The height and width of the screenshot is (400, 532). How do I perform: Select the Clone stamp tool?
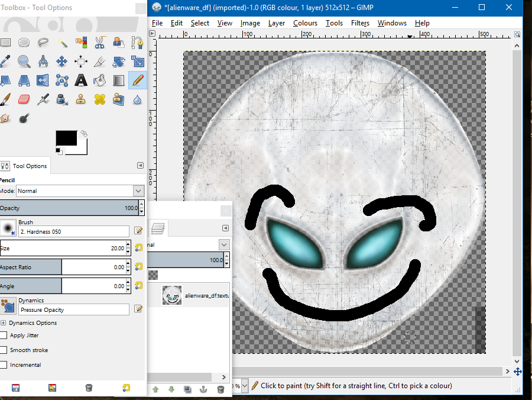[81, 99]
